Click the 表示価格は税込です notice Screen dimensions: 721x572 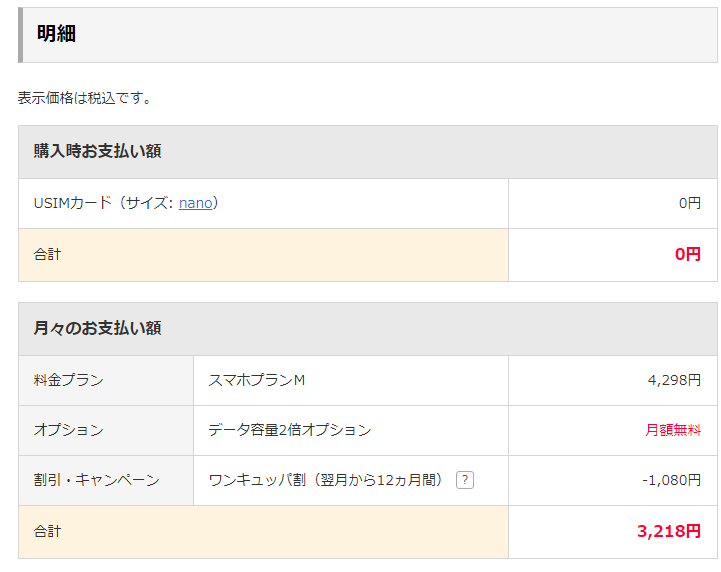[84, 98]
